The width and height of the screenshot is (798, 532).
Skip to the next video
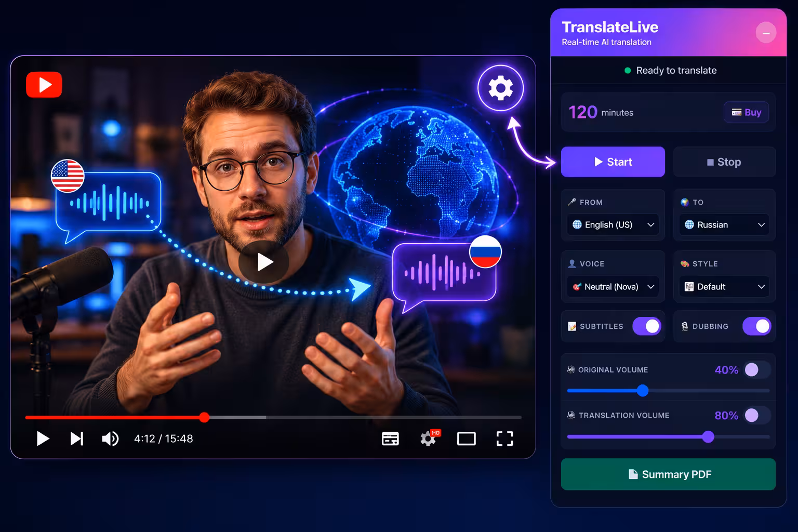(x=77, y=439)
